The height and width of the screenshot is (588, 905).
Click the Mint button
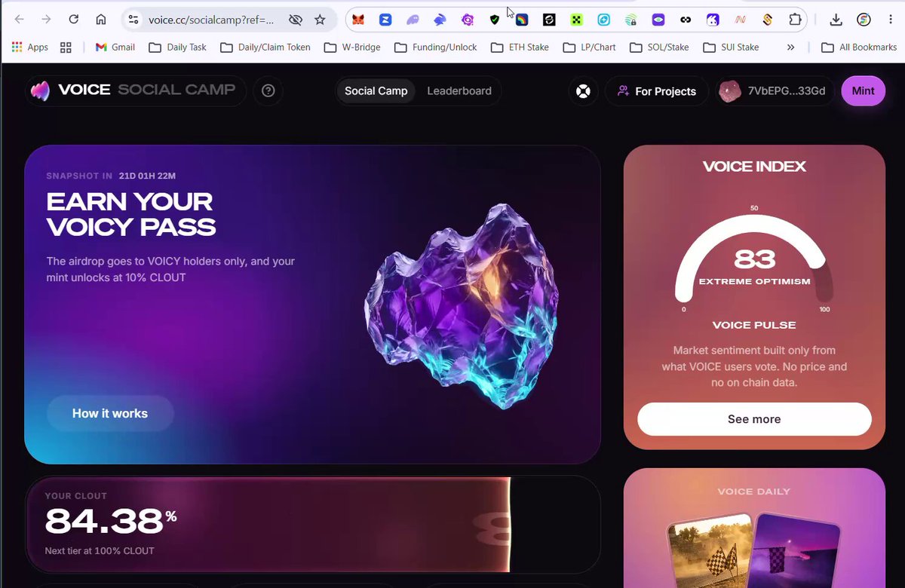[x=863, y=91]
